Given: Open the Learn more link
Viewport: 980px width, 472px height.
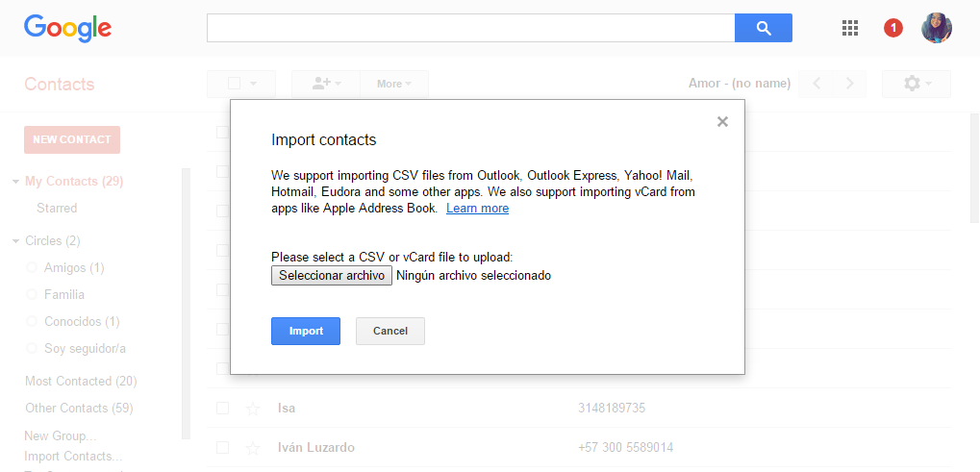Looking at the screenshot, I should pos(477,209).
